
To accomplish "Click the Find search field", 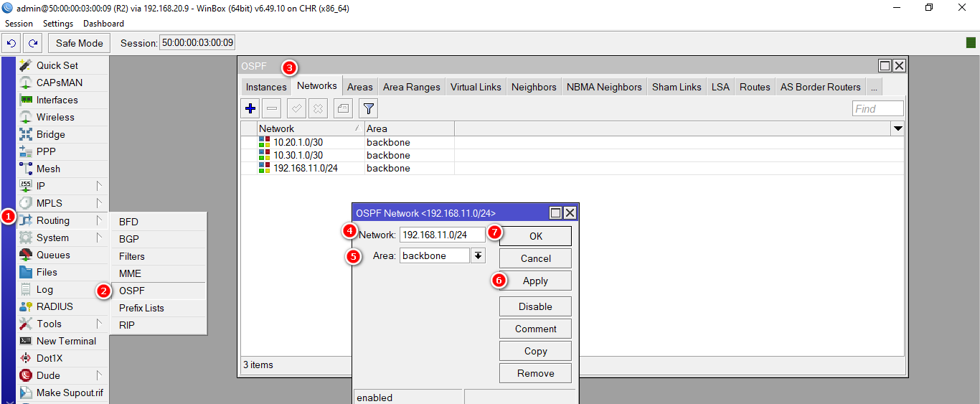I will point(878,108).
